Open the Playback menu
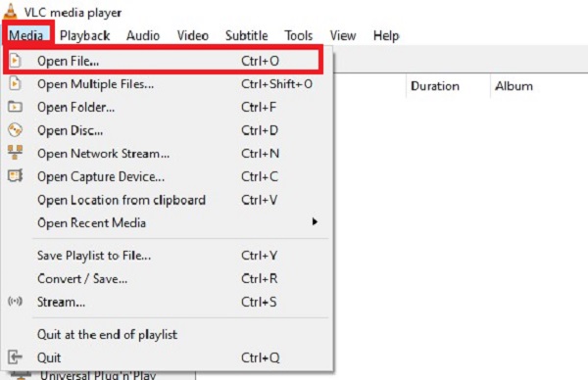The height and width of the screenshot is (380, 588). pos(84,35)
